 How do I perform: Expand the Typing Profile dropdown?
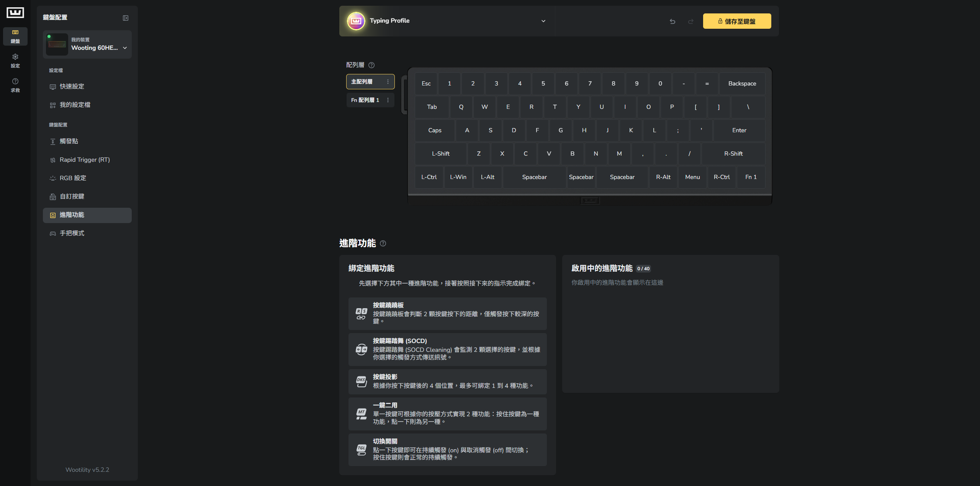tap(543, 21)
